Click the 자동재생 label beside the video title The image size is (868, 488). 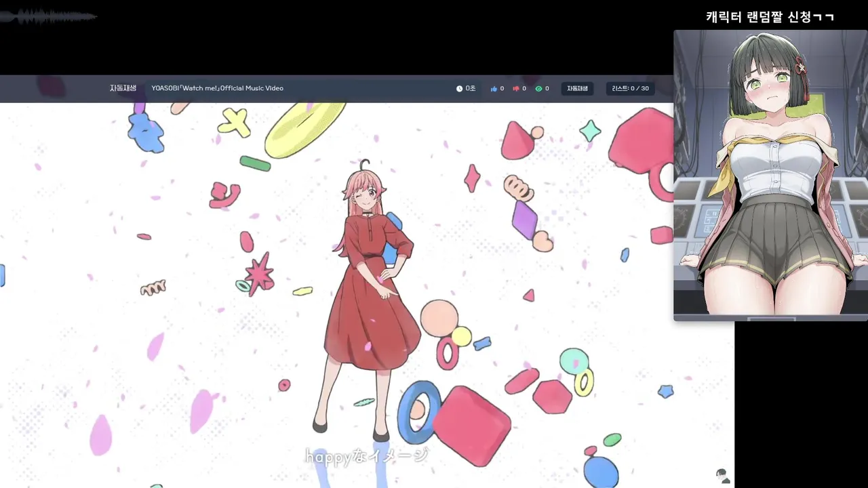123,88
